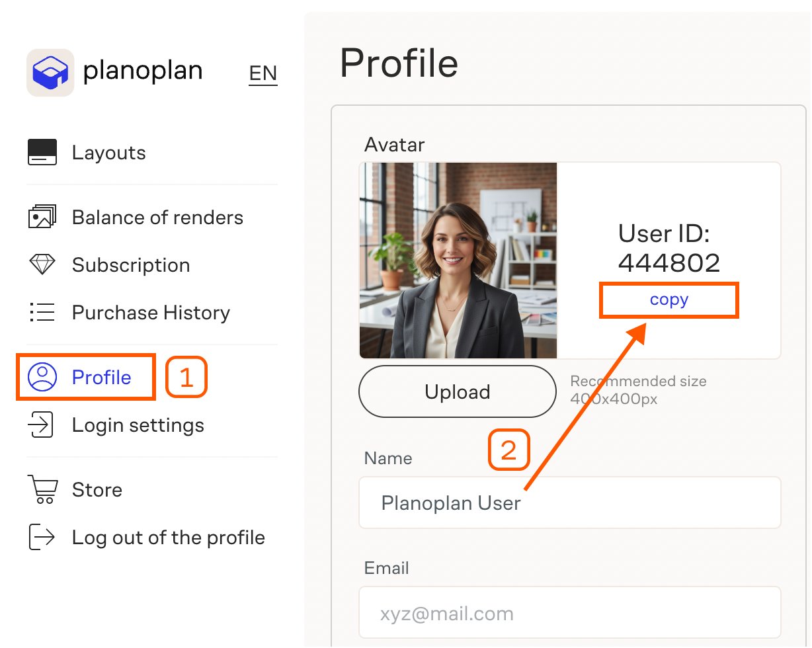Viewport: 812px width, 648px height.
Task: Click into the Email input field
Action: click(x=569, y=613)
